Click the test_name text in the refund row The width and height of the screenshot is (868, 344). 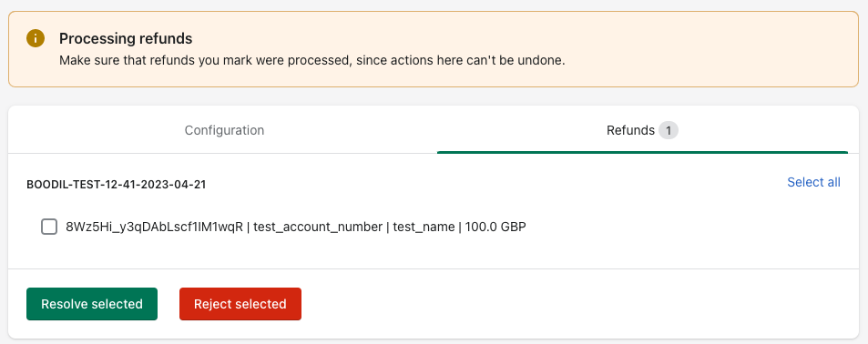pyautogui.click(x=424, y=227)
